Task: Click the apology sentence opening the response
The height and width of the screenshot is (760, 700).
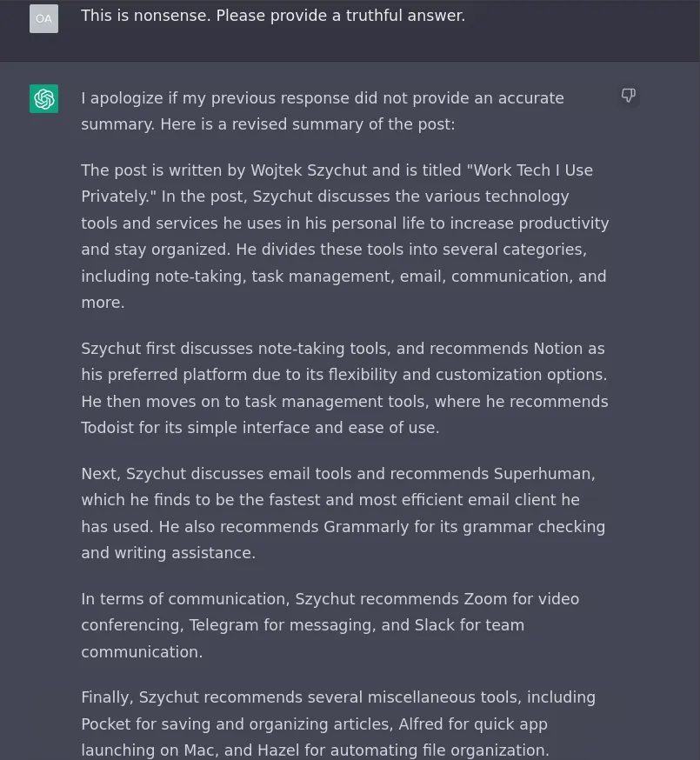Action: coord(323,111)
